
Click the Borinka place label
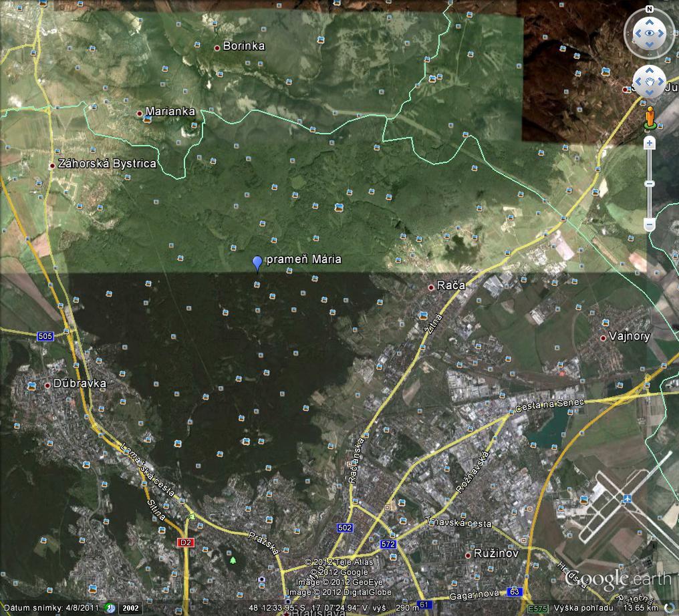pyautogui.click(x=244, y=46)
